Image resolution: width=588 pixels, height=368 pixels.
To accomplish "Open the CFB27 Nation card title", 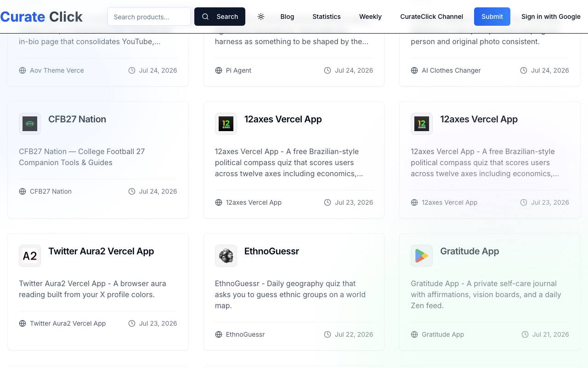I will (77, 119).
